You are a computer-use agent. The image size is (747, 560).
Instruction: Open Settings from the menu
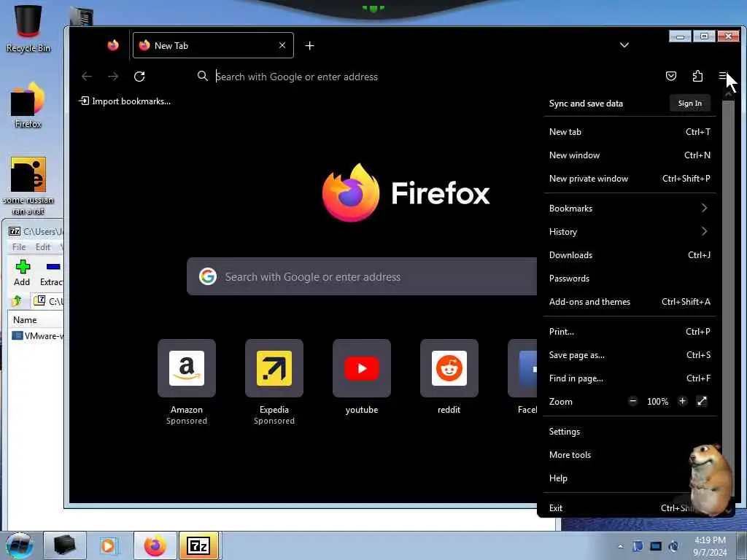point(630,432)
